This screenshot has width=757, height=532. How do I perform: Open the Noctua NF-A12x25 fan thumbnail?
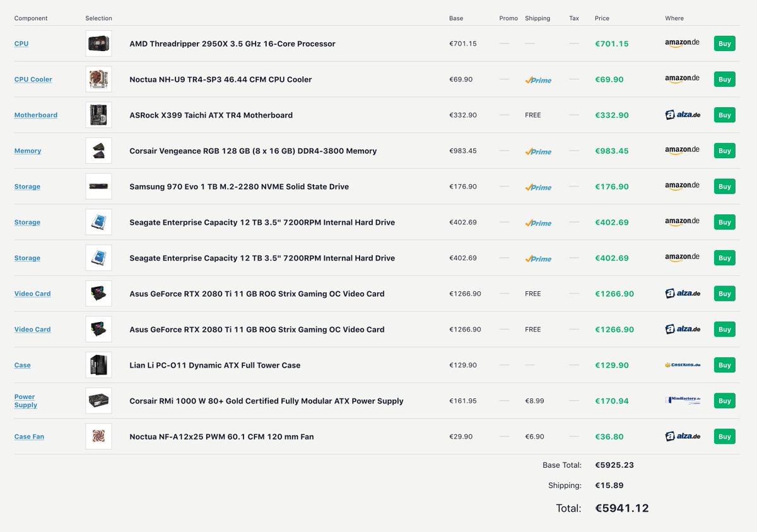pos(98,436)
